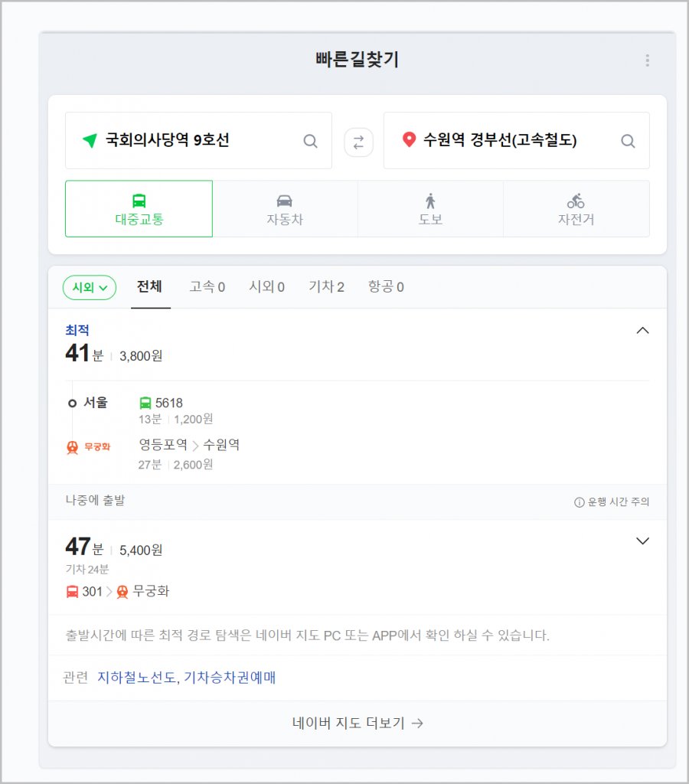Open the 전체 results tab
The height and width of the screenshot is (784, 689).
pos(149,287)
